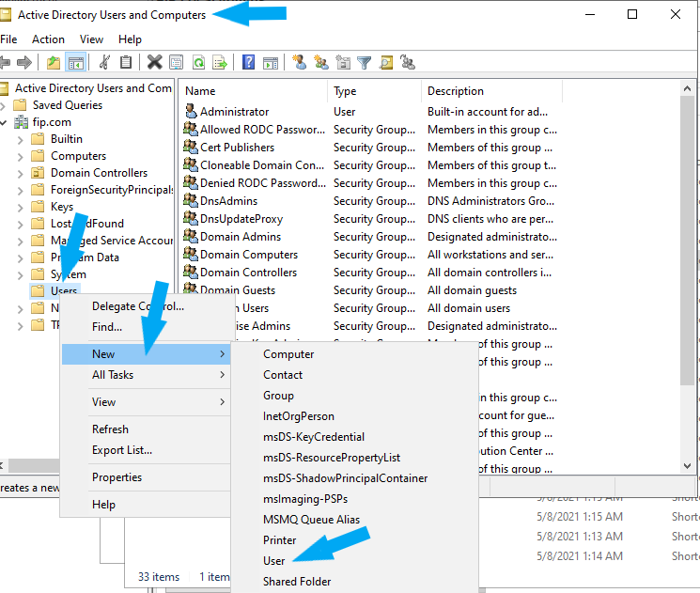Screen dimensions: 700x593
Task: Click the blue Help question mark icon
Action: tap(248, 62)
